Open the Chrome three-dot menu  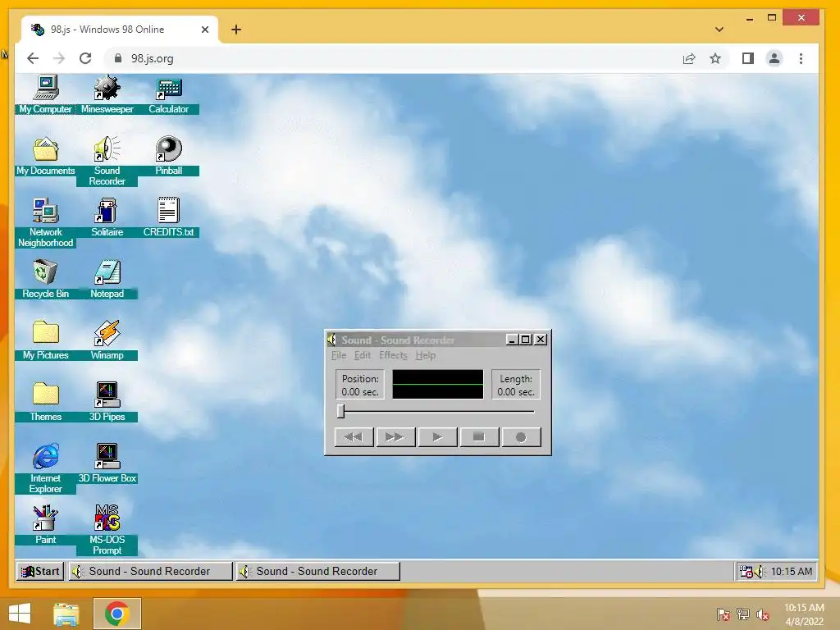[x=801, y=58]
